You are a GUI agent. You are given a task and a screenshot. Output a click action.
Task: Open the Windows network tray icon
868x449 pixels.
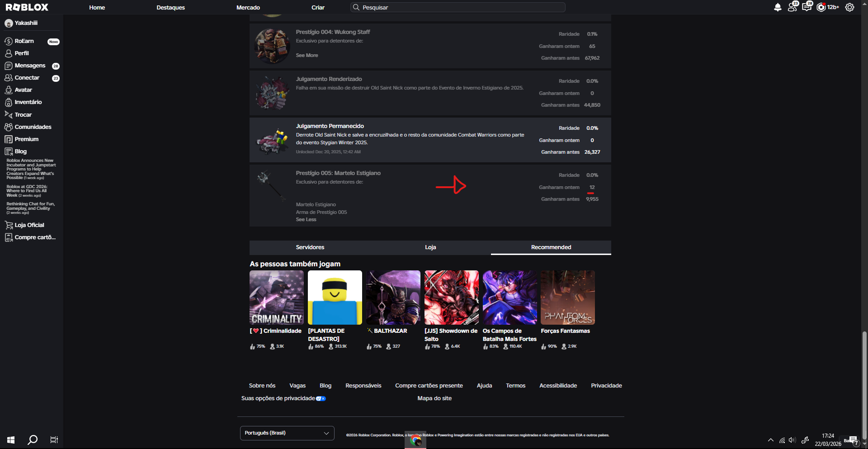[x=782, y=440]
